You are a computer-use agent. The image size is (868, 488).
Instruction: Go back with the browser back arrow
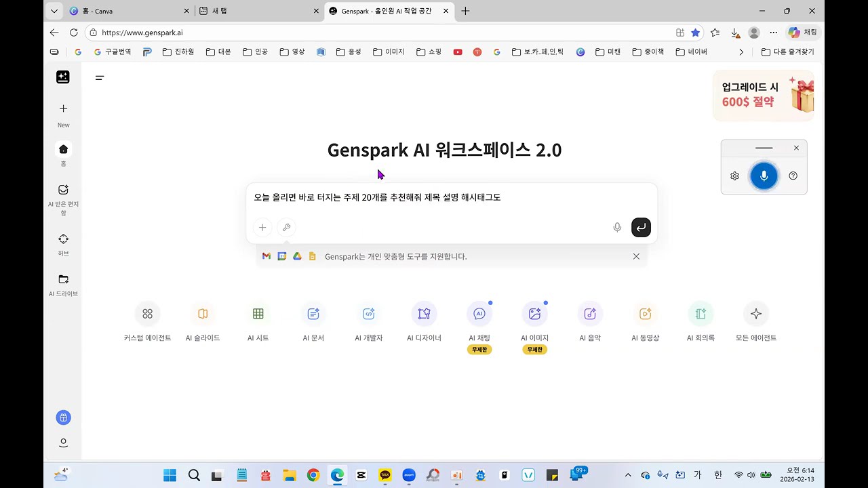point(54,33)
